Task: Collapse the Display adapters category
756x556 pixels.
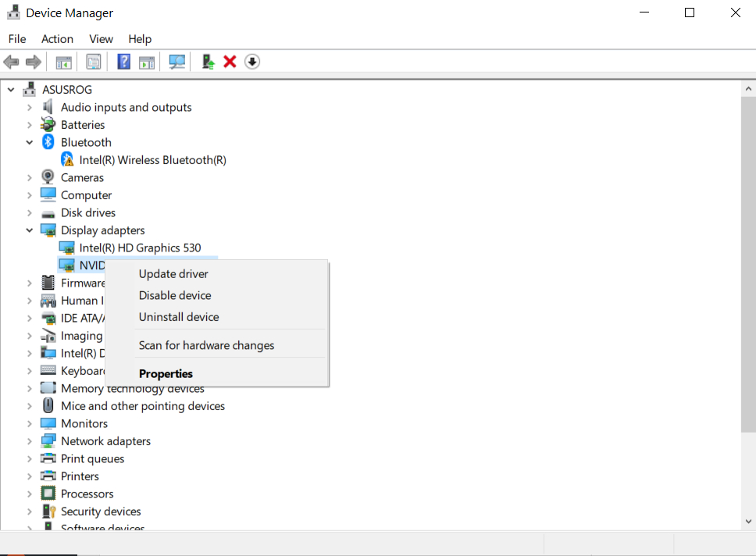Action: coord(30,230)
